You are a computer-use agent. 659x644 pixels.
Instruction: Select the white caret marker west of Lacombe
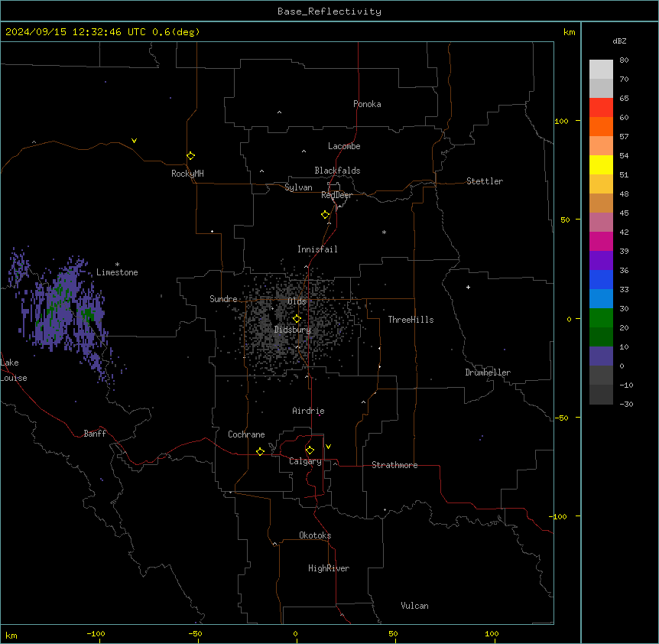304,151
